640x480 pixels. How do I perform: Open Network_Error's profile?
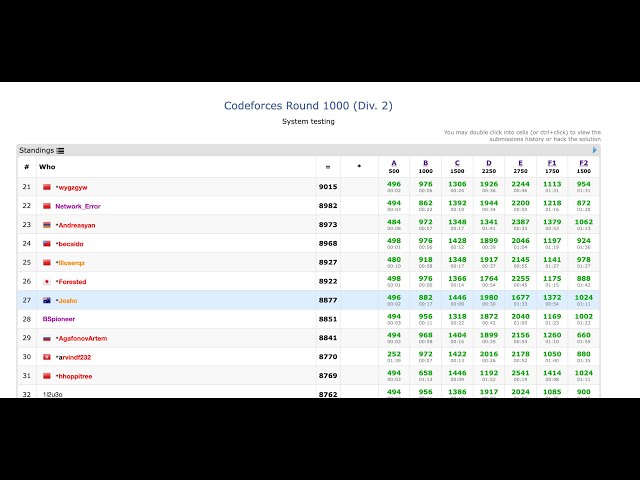point(78,206)
